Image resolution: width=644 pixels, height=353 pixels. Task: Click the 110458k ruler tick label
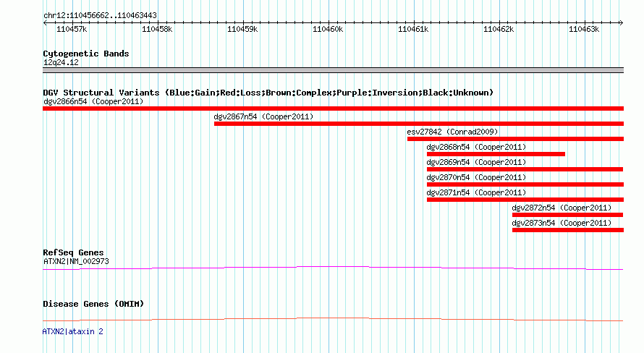point(157,29)
